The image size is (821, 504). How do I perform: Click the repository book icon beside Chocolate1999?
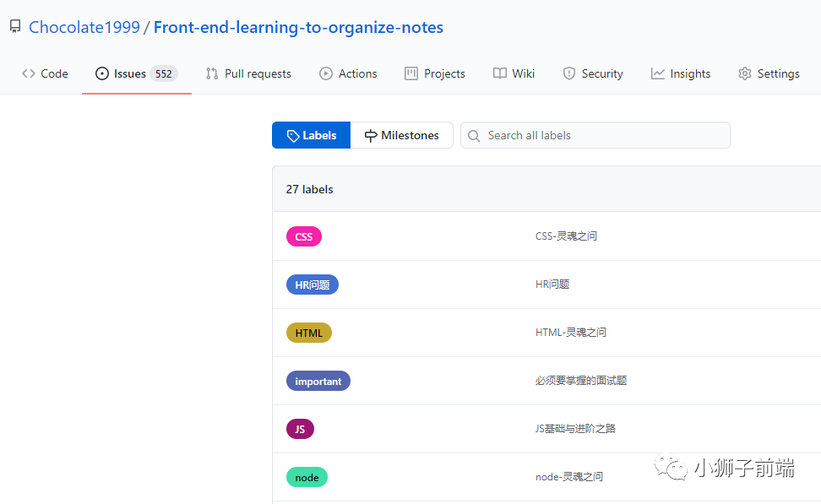(16, 27)
